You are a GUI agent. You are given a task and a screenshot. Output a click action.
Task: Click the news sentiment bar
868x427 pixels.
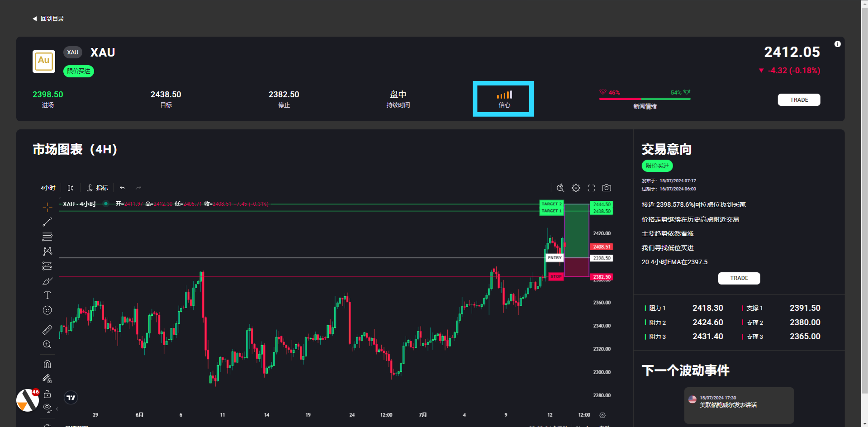645,98
